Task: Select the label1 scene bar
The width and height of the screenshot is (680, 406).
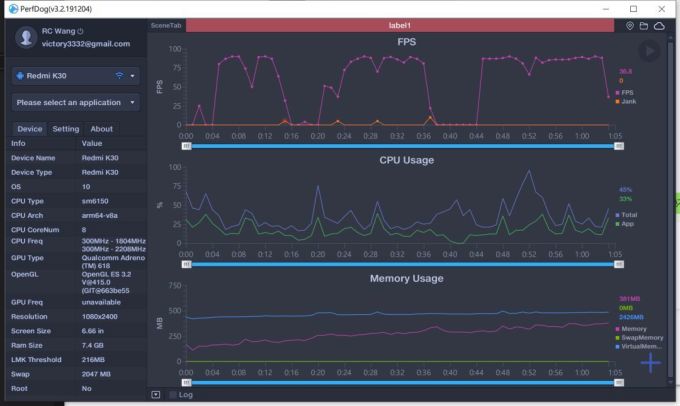Action: (399, 25)
